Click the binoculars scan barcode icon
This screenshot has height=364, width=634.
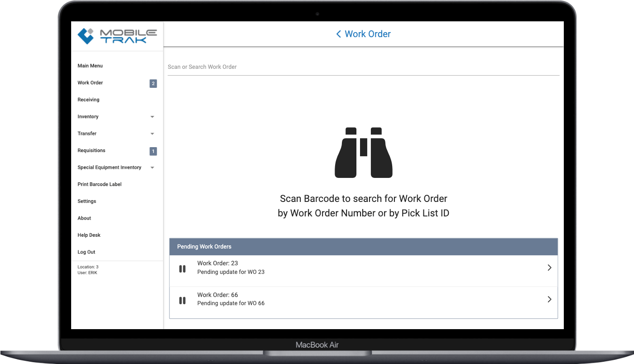(x=363, y=152)
